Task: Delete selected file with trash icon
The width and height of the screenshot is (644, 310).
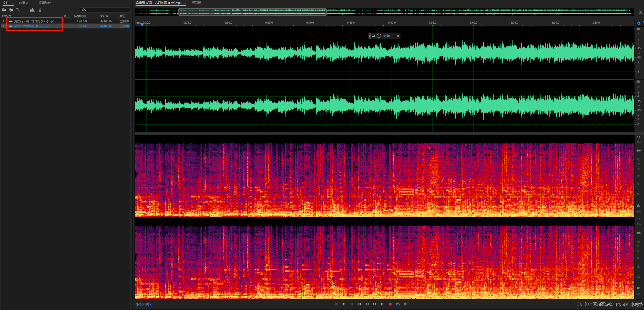Action: coord(40,10)
